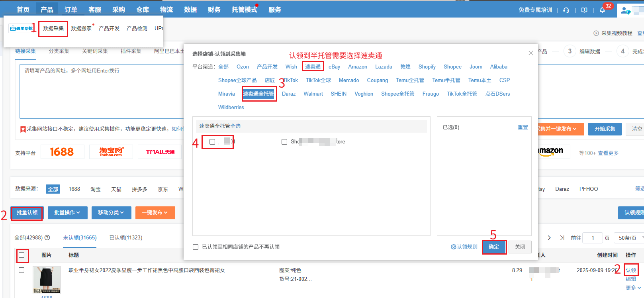Open the 50条/页 page size dropdown
This screenshot has width=644, height=298.
629,238
